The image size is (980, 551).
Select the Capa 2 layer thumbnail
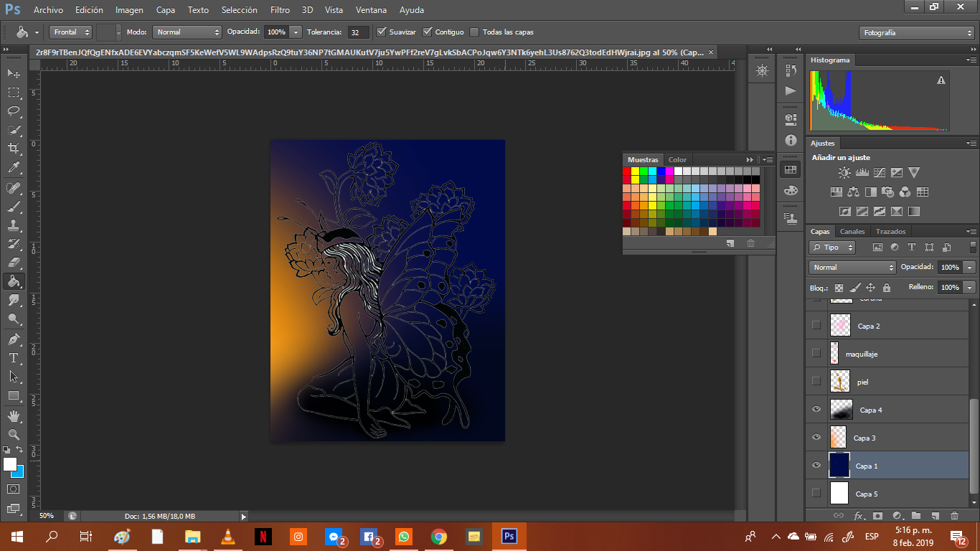click(840, 326)
